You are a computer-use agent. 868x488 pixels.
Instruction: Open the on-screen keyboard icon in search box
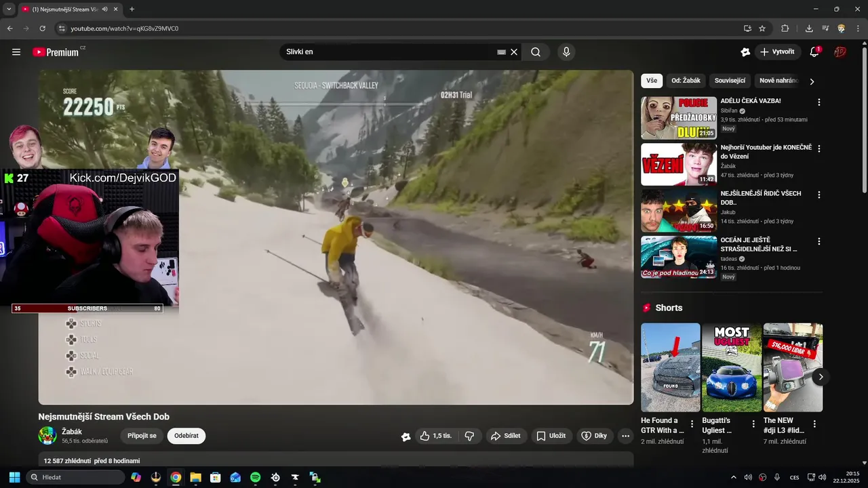(501, 52)
